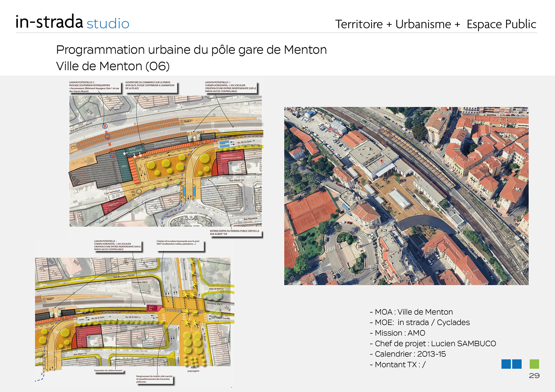Click the Elargissement du trottoir annotation

[154, 379]
